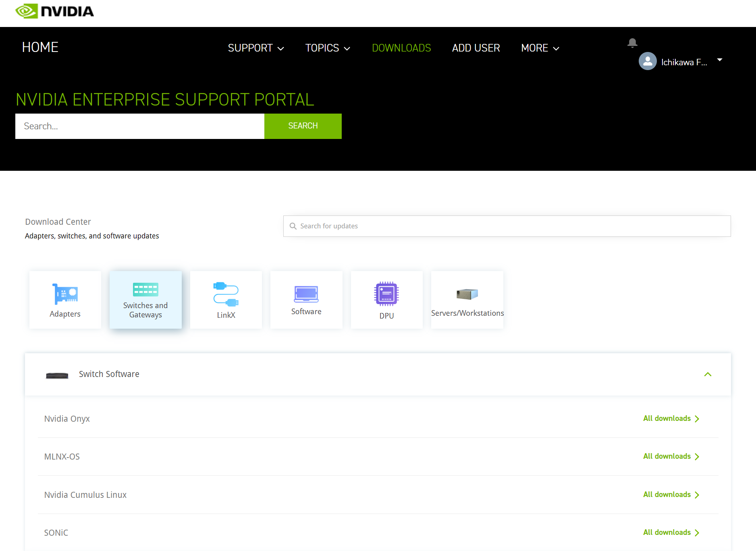Viewport: 756px width, 551px height.
Task: Open All downloads for SONiC
Action: coord(671,532)
